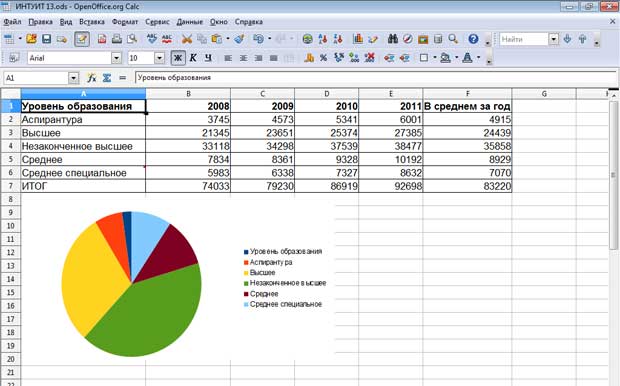This screenshot has width=620, height=386.
Task: Run the Spelling check
Action: 152,39
